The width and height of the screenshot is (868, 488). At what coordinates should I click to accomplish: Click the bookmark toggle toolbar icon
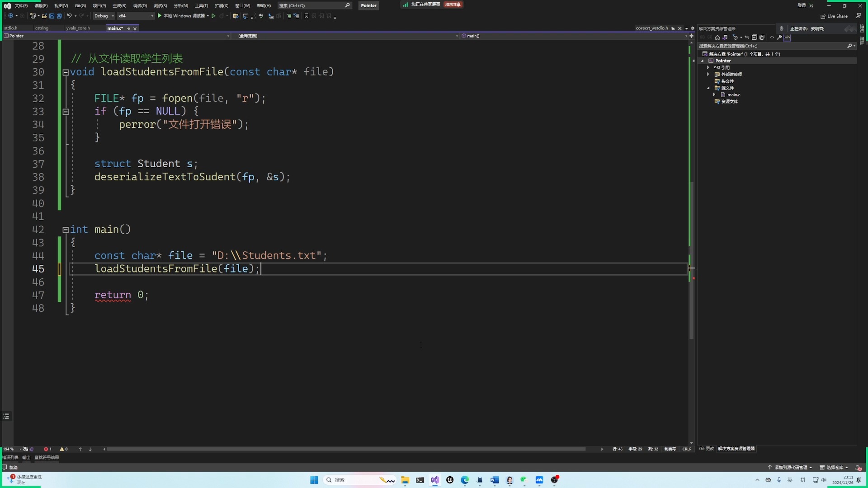[307, 16]
